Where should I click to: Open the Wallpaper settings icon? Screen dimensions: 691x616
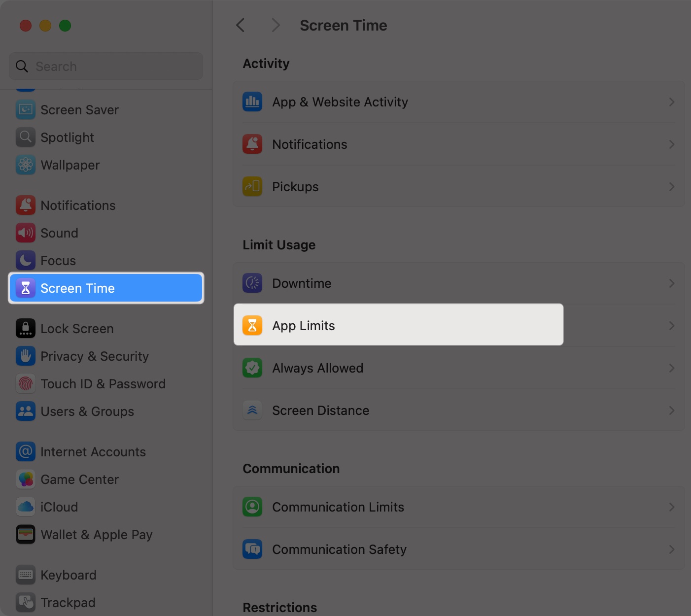pyautogui.click(x=26, y=165)
